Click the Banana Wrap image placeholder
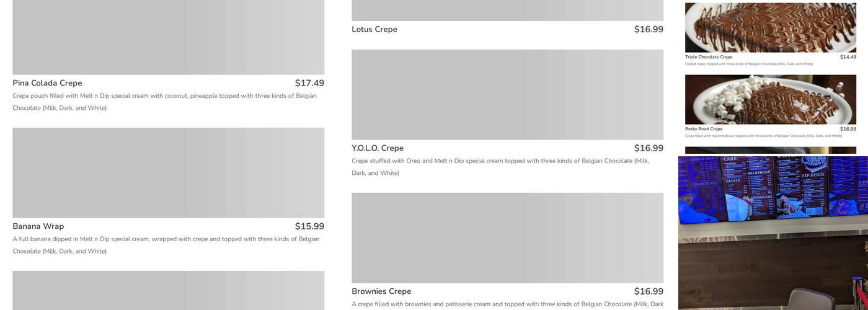The width and height of the screenshot is (868, 310). coord(168,173)
